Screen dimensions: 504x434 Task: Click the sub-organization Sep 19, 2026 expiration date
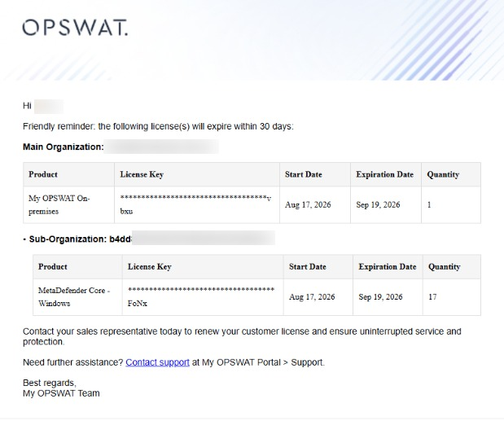tap(380, 296)
